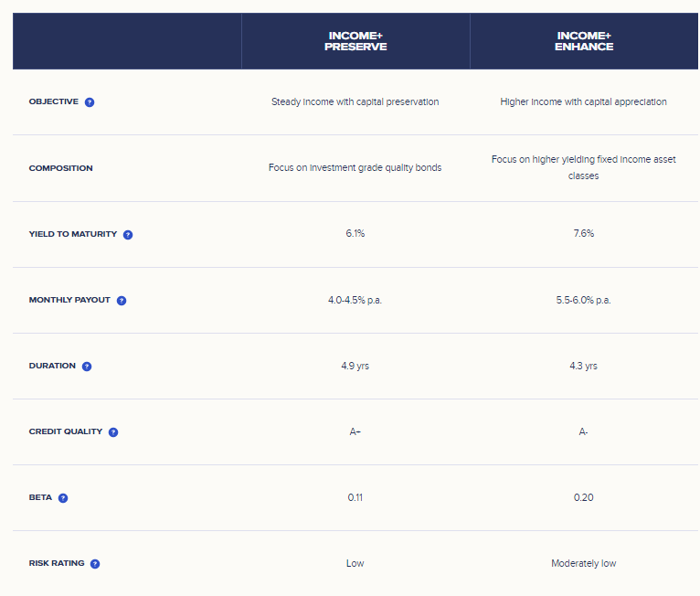Viewport: 700px width, 596px height.
Task: Open the Duration help icon
Action: (87, 366)
